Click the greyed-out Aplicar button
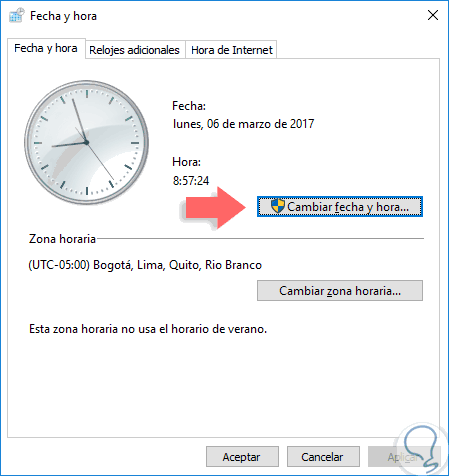 coord(404,457)
